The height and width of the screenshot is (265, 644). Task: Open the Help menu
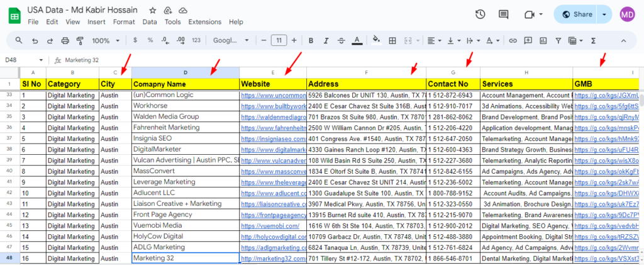point(236,22)
